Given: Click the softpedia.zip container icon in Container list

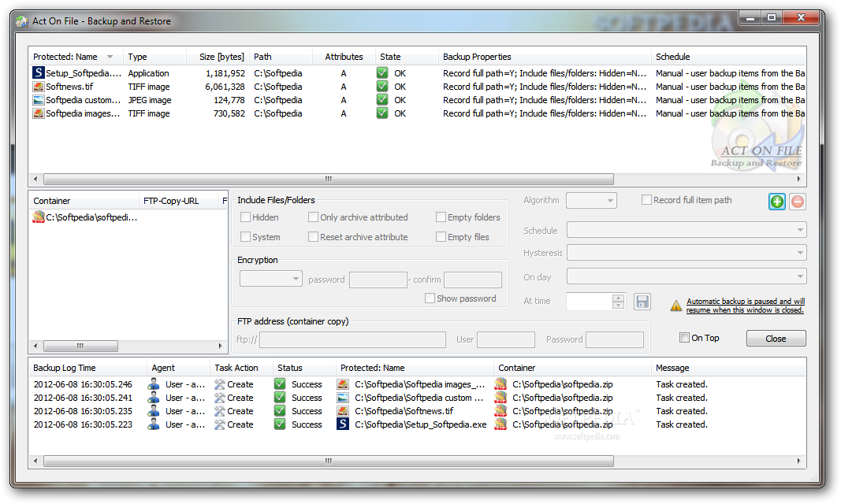Looking at the screenshot, I should tap(38, 217).
